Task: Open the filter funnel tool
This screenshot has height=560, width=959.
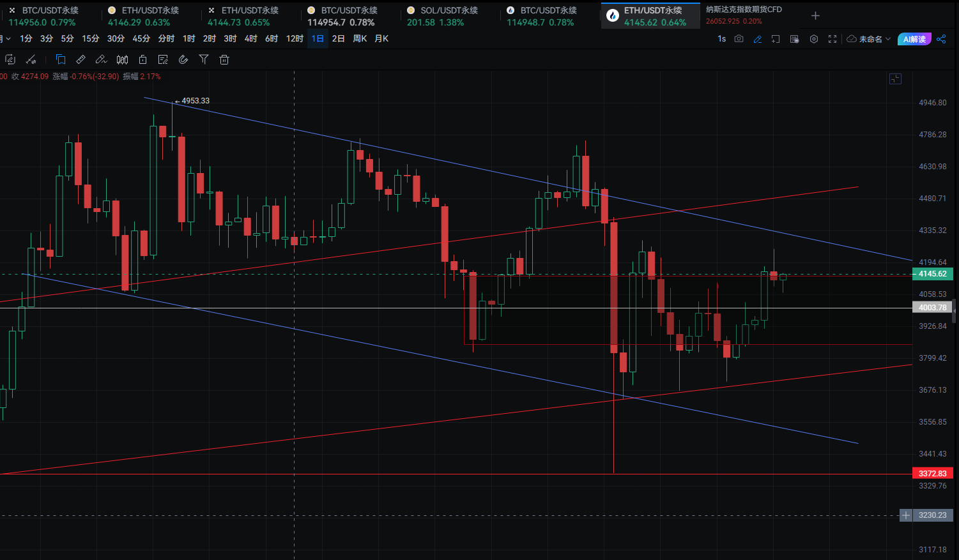Action: click(204, 59)
